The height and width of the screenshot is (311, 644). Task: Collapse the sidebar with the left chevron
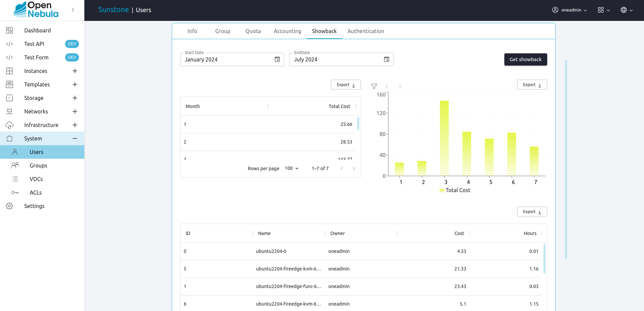73,10
